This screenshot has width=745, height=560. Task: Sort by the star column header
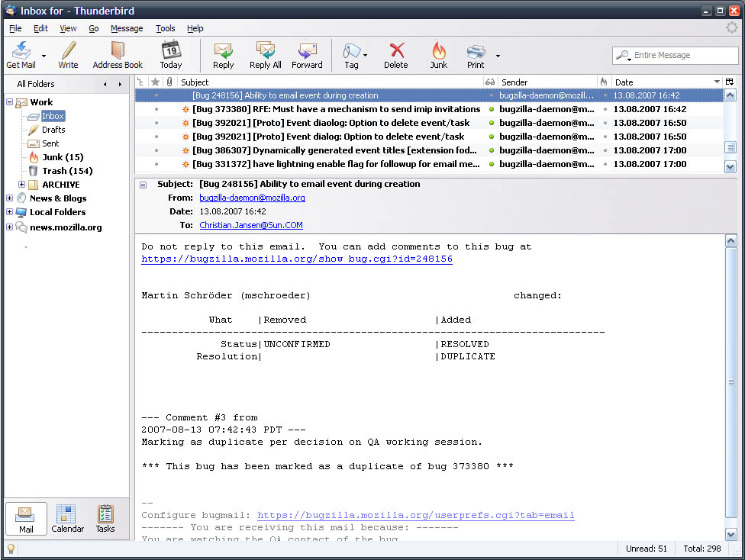coord(155,82)
